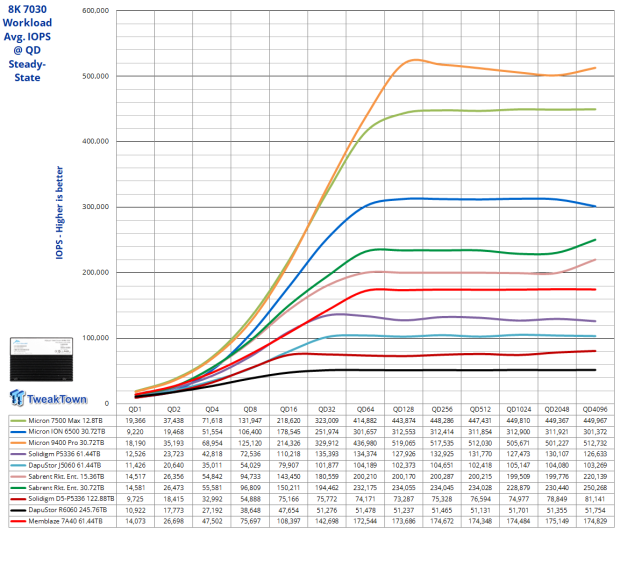Select the 'Micron 9400 Pro 30.72TB' legend label
Viewport: 620px width, 568px height.
66,443
